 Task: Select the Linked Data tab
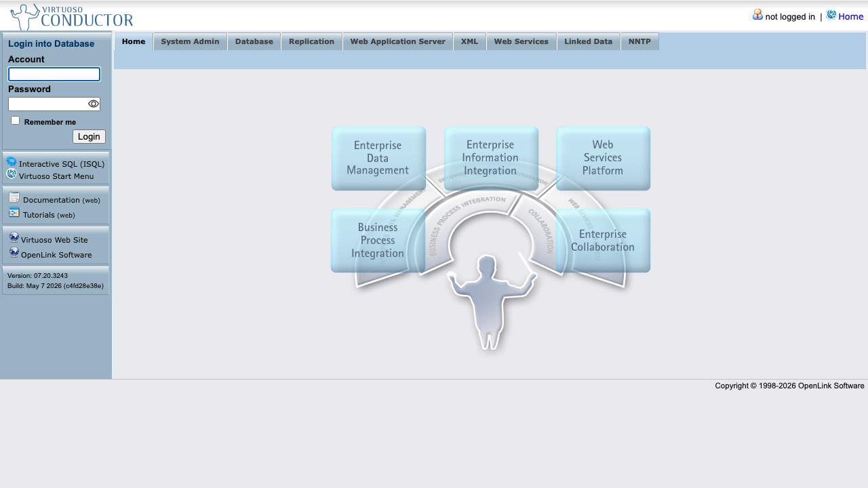588,41
